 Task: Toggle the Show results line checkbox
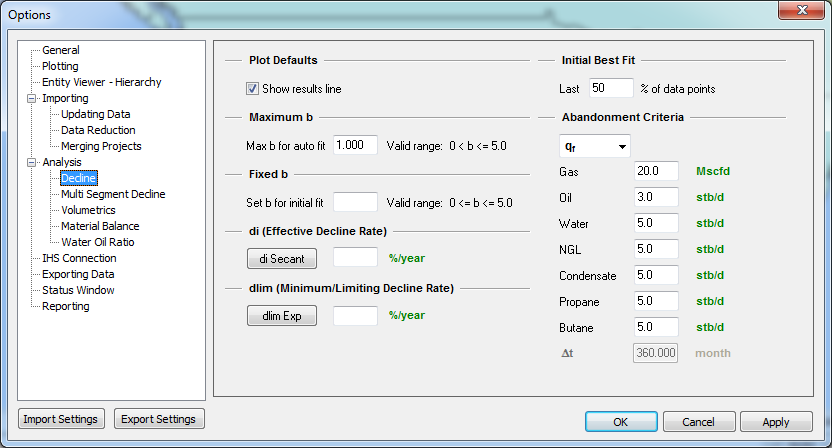(x=253, y=89)
